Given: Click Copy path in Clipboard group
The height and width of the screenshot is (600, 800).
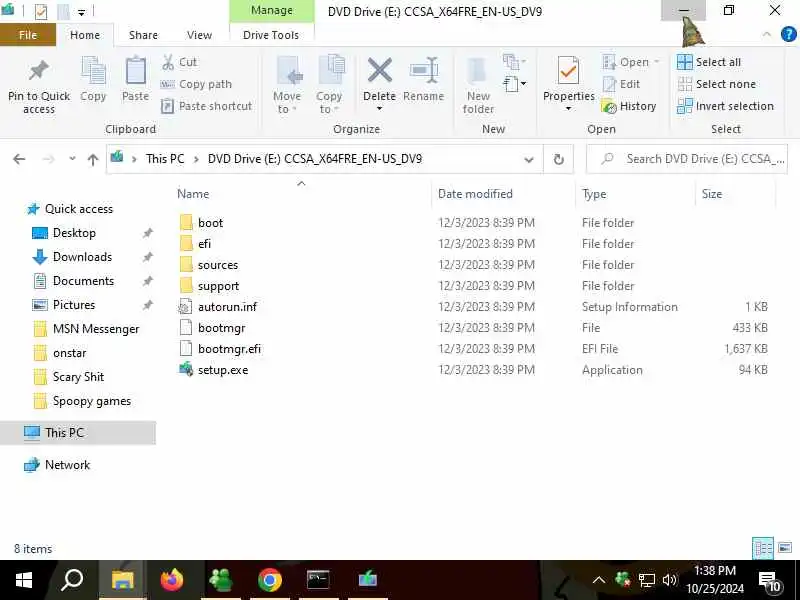Looking at the screenshot, I should tap(196, 84).
